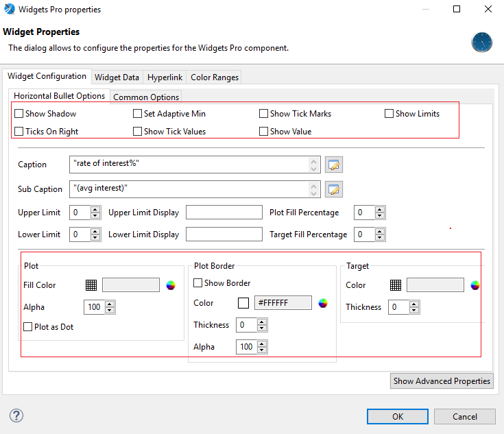This screenshot has height=434, width=504.
Task: Increase the Lower Limit spinner value
Action: pos(95,231)
